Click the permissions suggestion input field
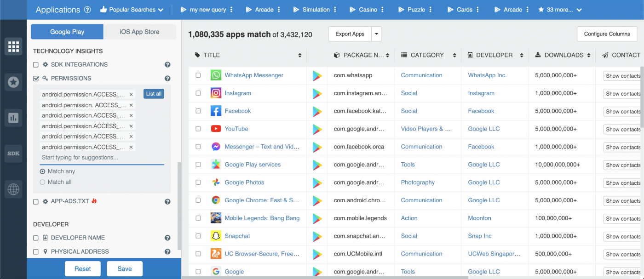Screen dimensions: 644x279 coord(102,158)
